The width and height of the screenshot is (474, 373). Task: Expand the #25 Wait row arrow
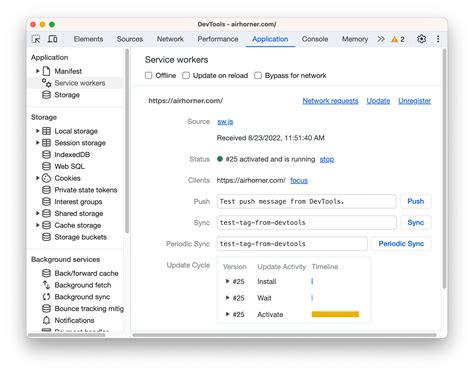[227, 298]
